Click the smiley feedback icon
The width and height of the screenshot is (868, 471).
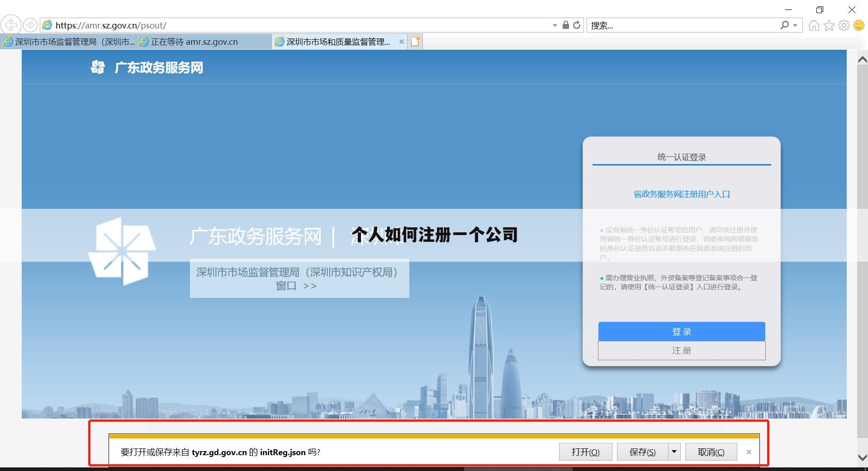pos(858,25)
